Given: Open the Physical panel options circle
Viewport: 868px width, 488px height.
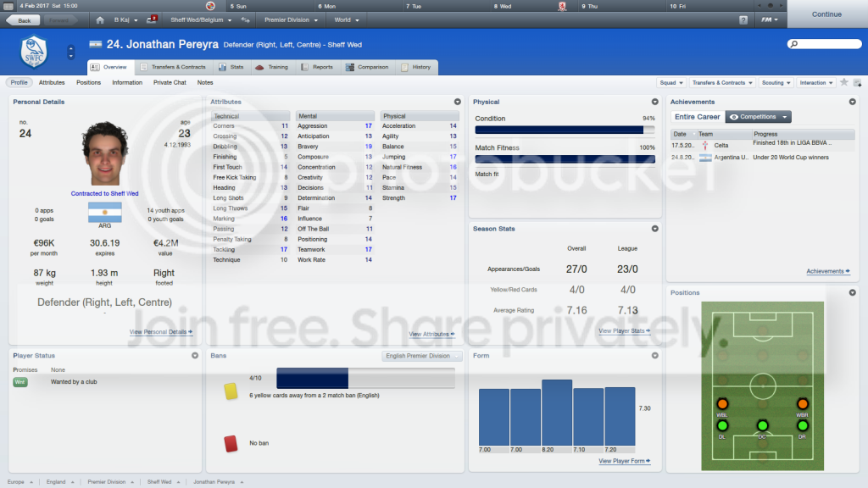Looking at the screenshot, I should [655, 102].
